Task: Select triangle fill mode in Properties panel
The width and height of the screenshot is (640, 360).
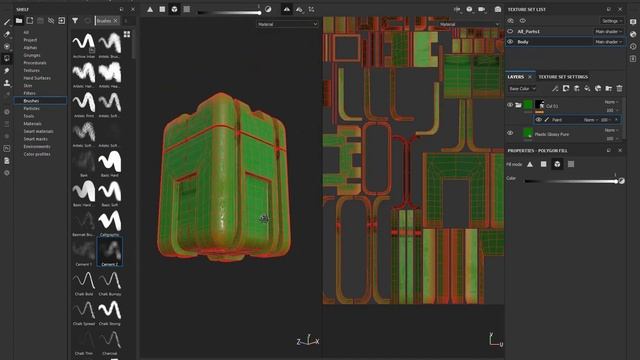Action: coord(530,164)
